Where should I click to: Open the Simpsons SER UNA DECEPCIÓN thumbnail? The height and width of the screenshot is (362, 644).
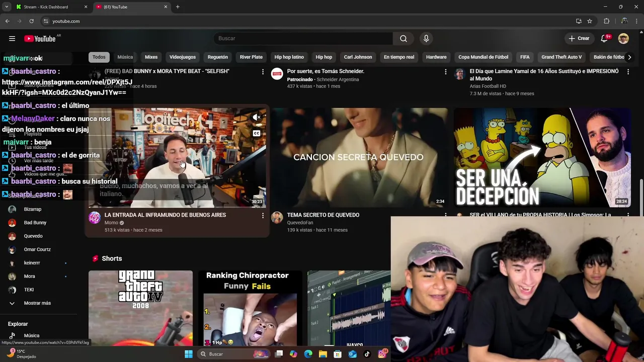click(542, 157)
